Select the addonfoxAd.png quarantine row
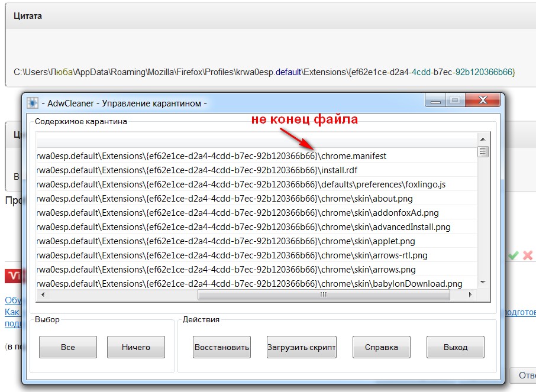The height and width of the screenshot is (392, 536). coord(256,213)
